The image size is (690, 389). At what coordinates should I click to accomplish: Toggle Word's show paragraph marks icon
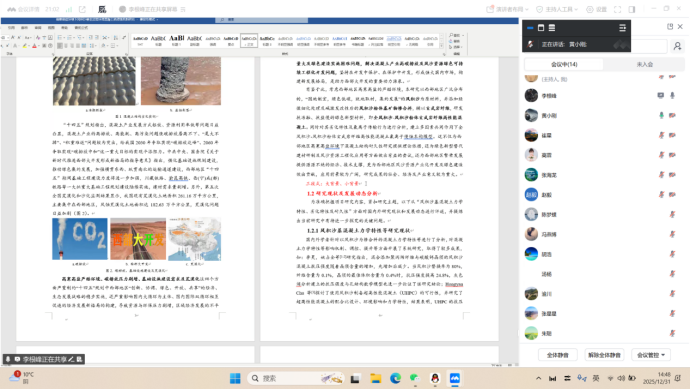click(124, 37)
